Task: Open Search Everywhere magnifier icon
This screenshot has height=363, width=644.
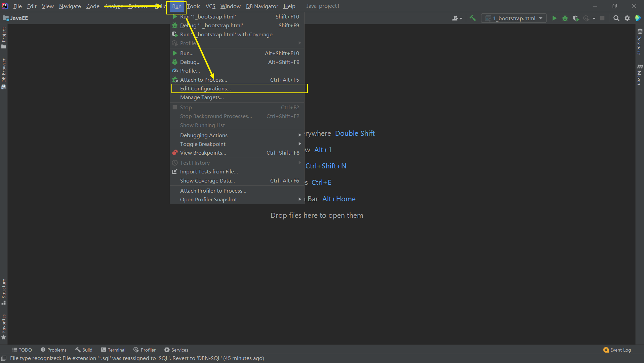Action: click(616, 18)
